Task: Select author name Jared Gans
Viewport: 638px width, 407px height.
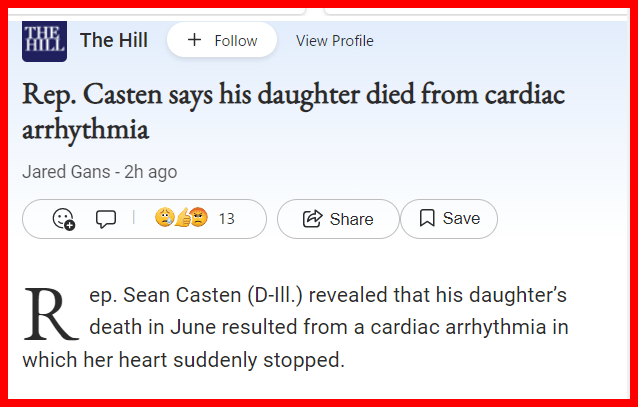Action: click(65, 172)
